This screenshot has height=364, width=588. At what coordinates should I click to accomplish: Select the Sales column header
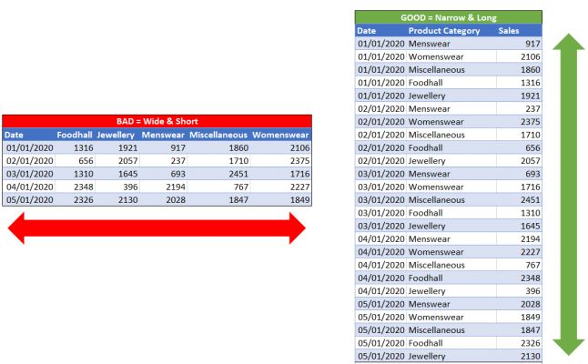click(509, 31)
